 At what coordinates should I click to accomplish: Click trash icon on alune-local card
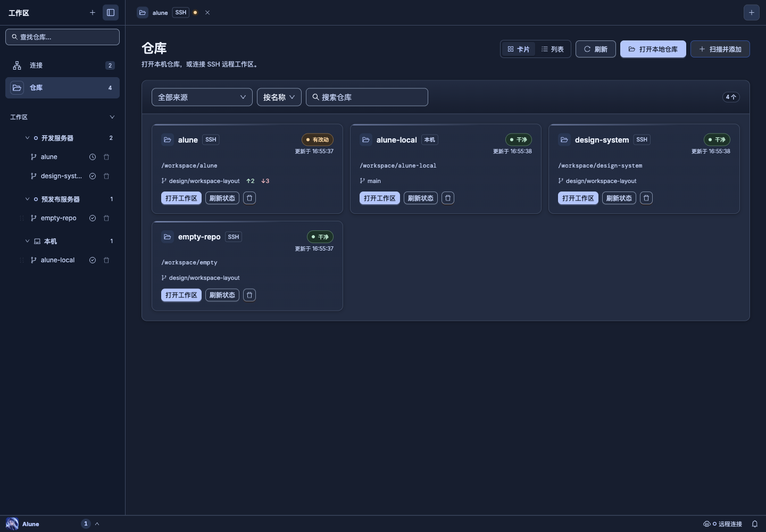point(448,198)
